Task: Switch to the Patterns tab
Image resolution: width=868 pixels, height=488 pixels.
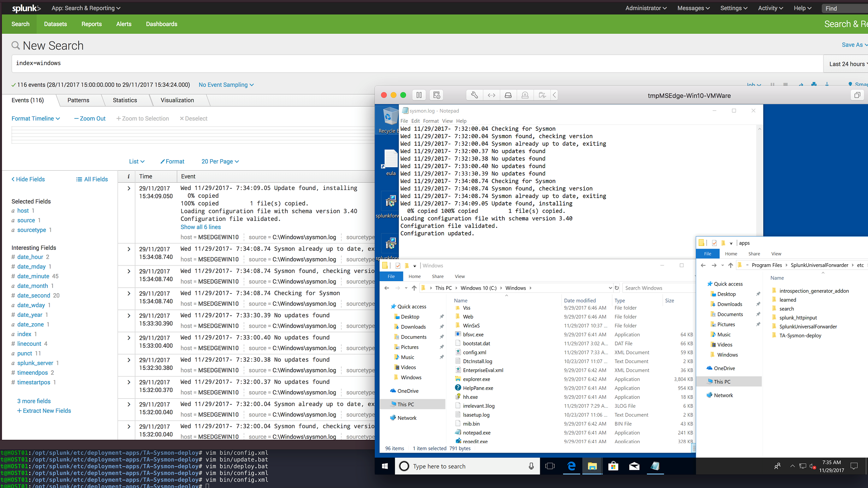Action: [78, 100]
